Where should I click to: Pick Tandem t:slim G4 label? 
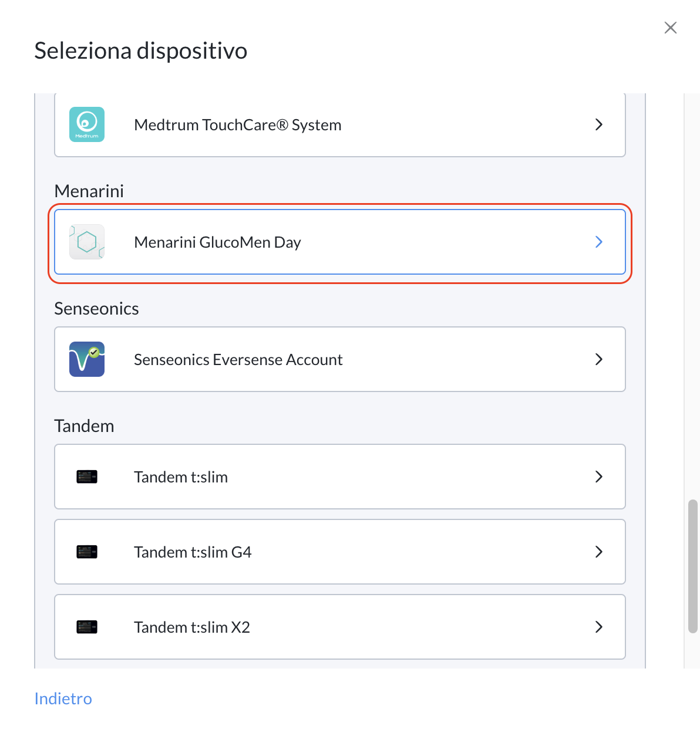pos(193,552)
